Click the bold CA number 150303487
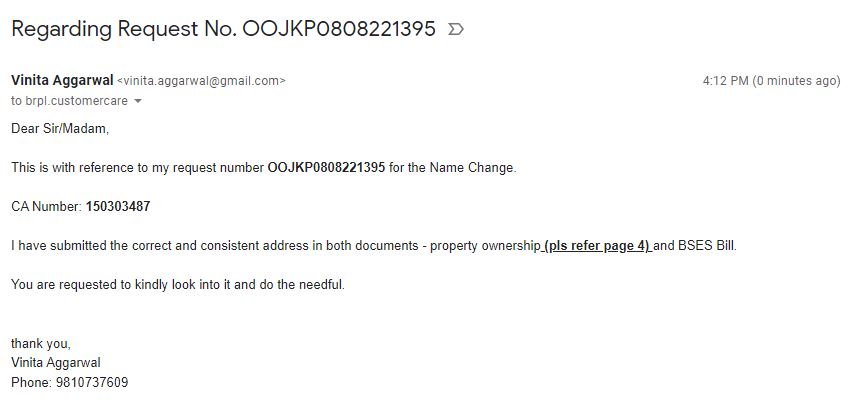 [x=118, y=207]
